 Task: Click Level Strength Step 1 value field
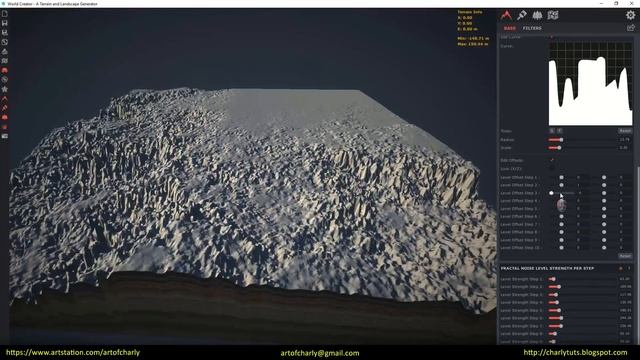point(625,279)
